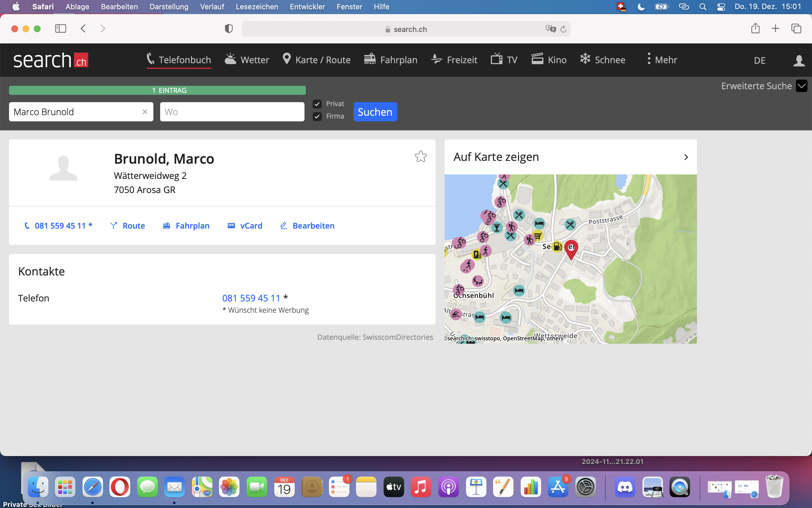The width and height of the screenshot is (812, 508).
Task: Open the Freizeit section
Action: [x=454, y=60]
